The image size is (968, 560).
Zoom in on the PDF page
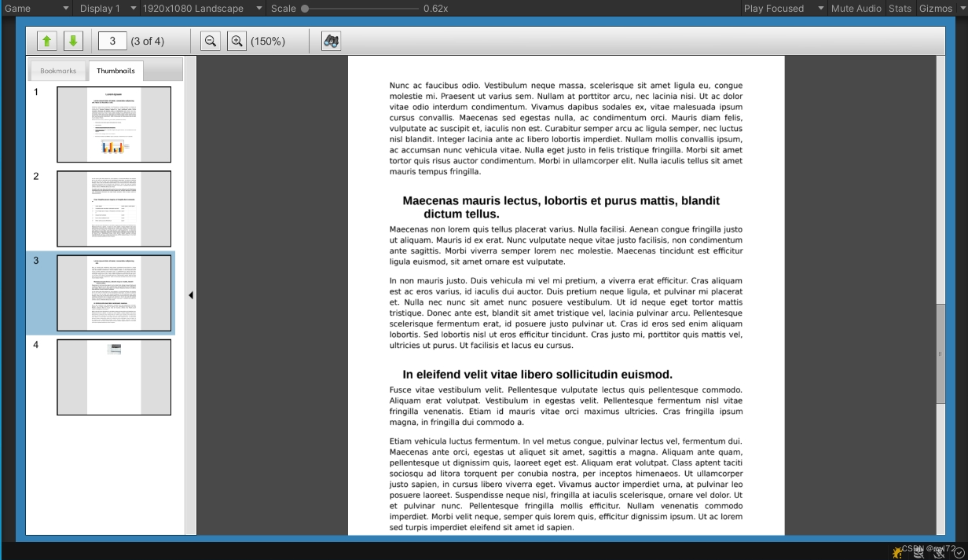(236, 40)
